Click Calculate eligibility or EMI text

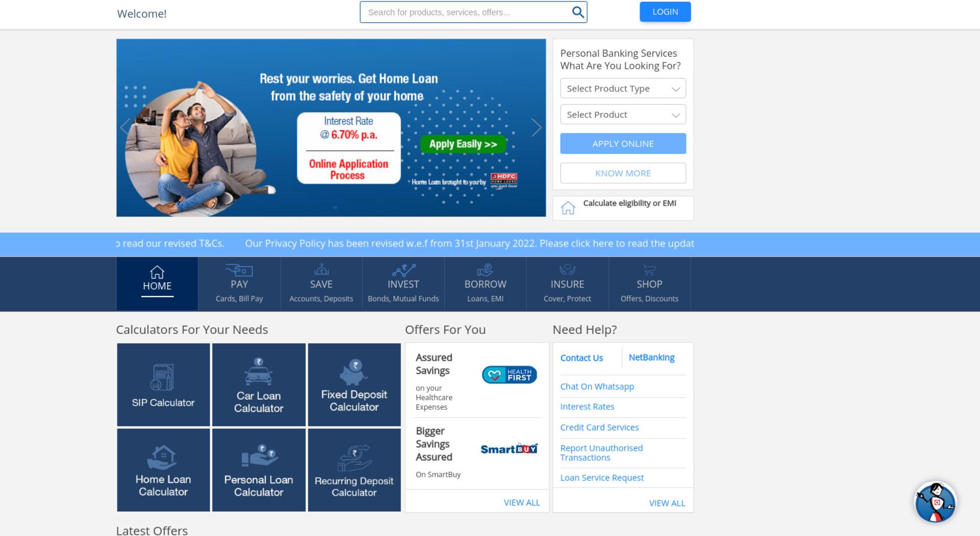(629, 203)
